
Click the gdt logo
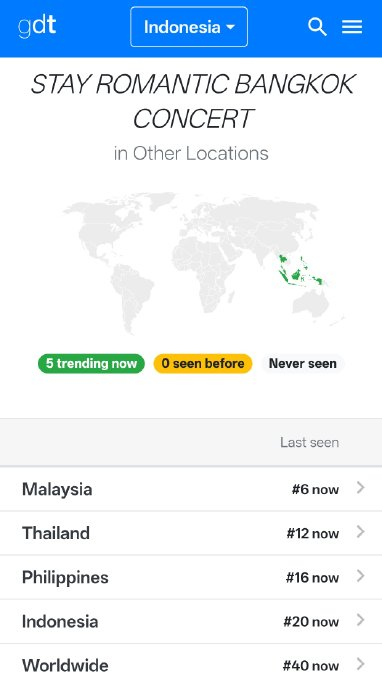coord(37,27)
